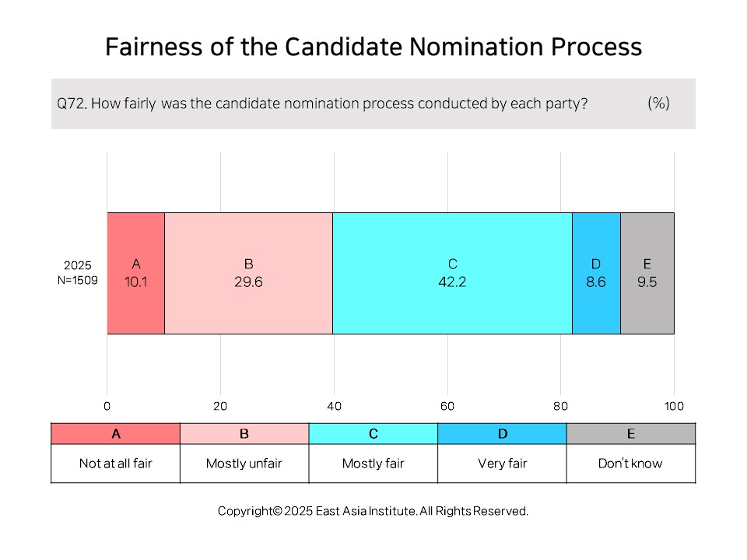The image size is (747, 560).
Task: Click the '2025 N=1509' row label
Action: pos(78,273)
